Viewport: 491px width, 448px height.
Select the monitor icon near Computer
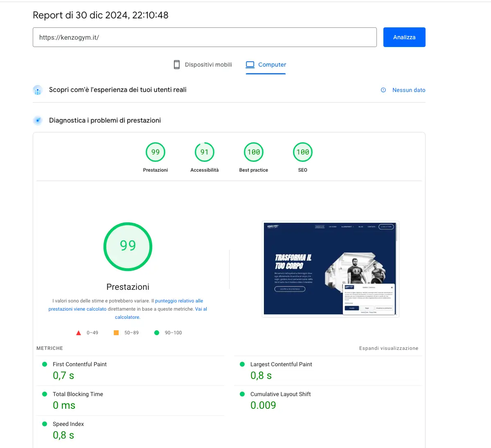250,64
